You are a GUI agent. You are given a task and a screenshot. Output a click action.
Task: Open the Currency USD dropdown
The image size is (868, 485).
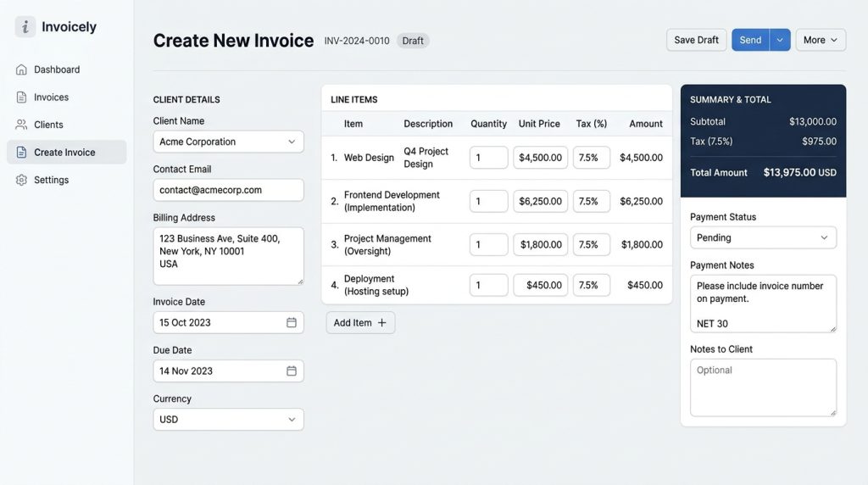228,420
